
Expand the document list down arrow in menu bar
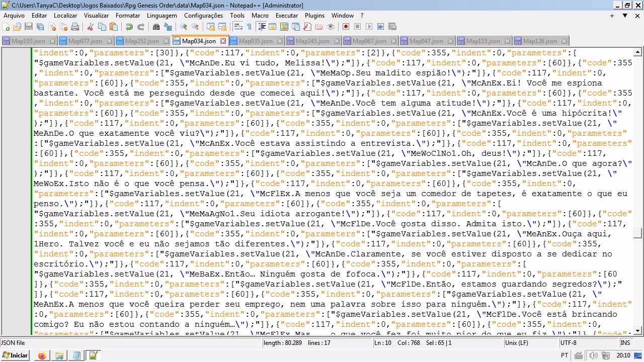pos(623,16)
